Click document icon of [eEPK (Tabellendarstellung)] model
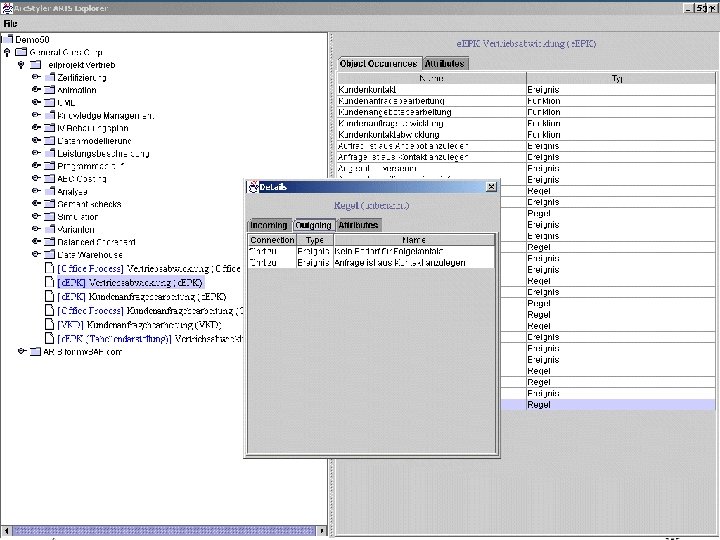720x540 pixels. [x=50, y=338]
